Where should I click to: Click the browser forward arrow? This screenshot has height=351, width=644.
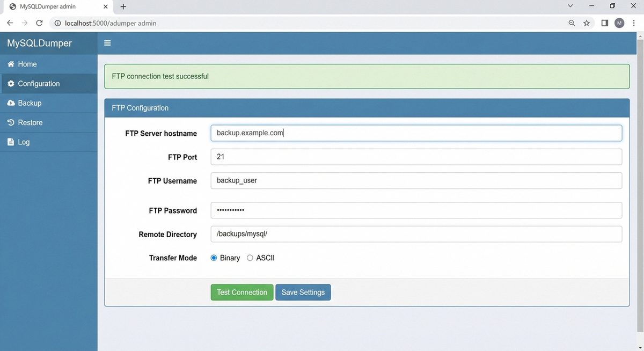(x=24, y=23)
